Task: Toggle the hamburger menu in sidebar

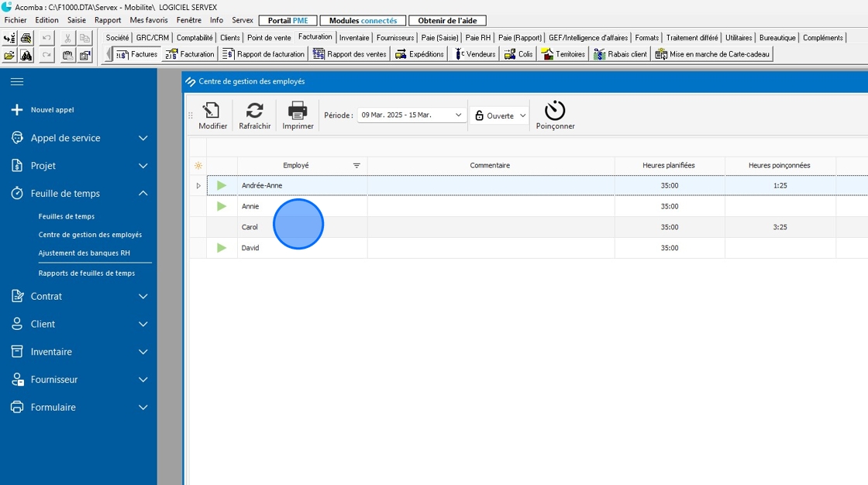Action: coord(17,82)
